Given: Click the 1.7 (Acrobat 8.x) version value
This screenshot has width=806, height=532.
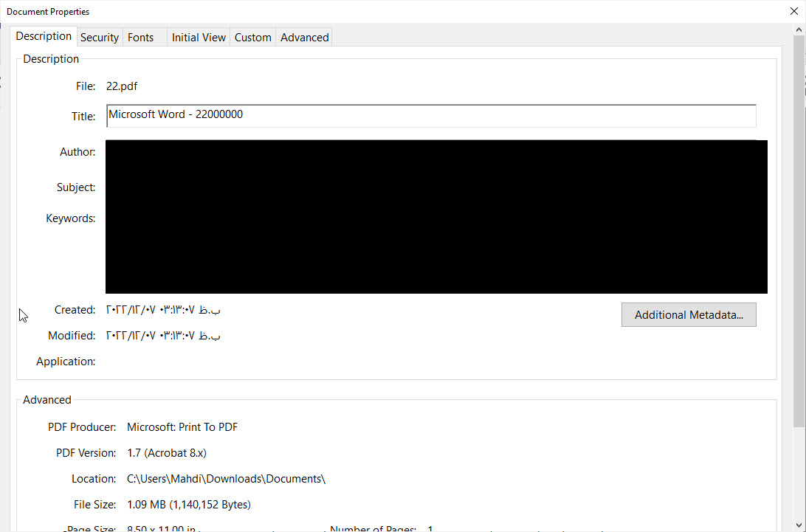Looking at the screenshot, I should 167,453.
